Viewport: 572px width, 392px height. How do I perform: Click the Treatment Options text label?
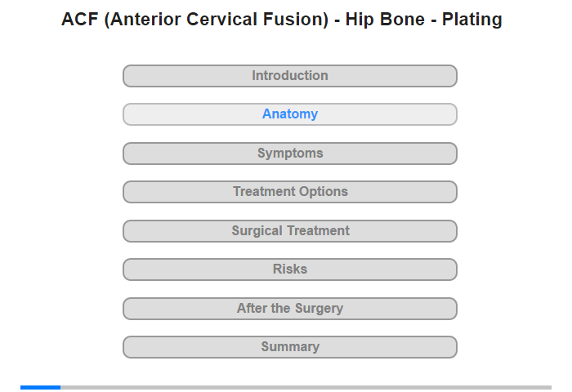(x=290, y=192)
